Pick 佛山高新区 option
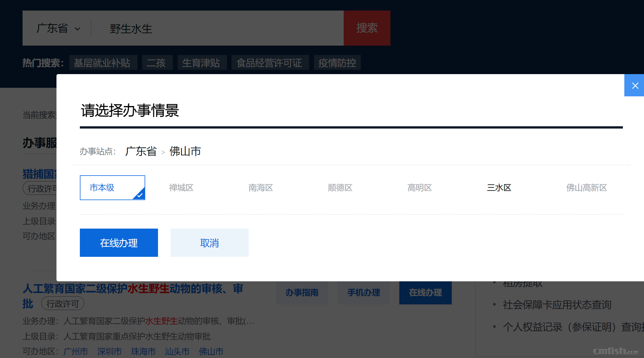Viewport: 644px width, 358px height. (x=586, y=188)
